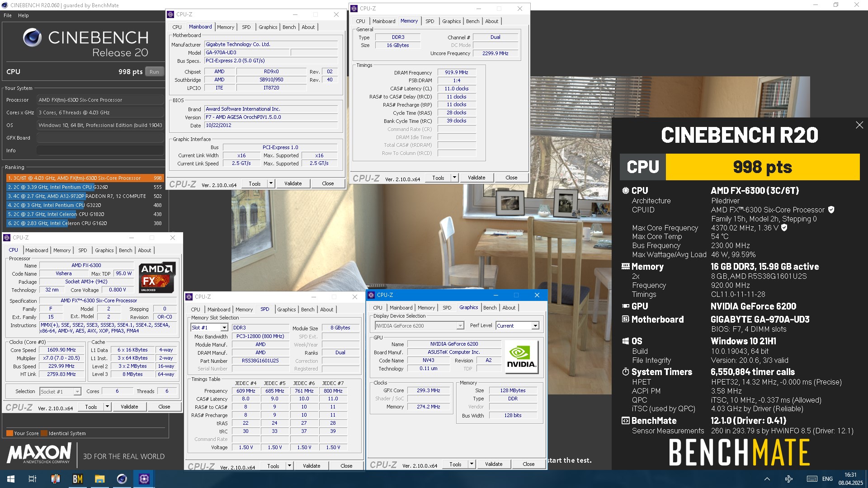868x488 pixels.
Task: Open the Tools dropdown arrow in the Graphics window
Action: 472,464
